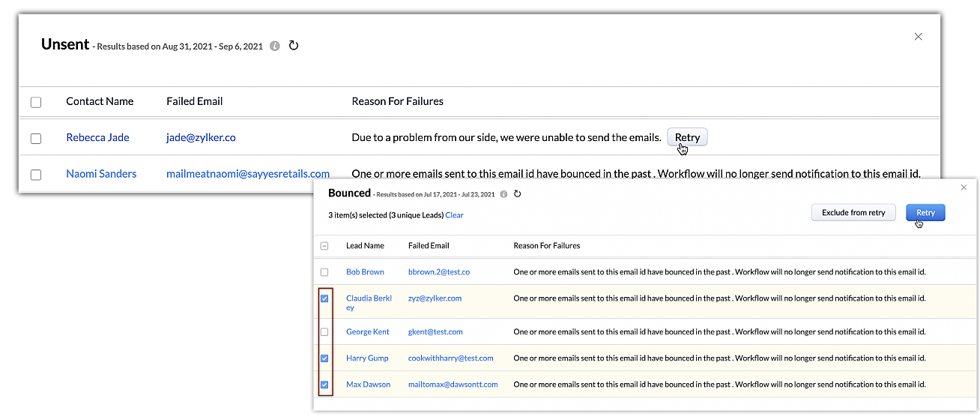Click the info icon in Bounced header
Screen dimensions: 980x420
click(x=503, y=194)
